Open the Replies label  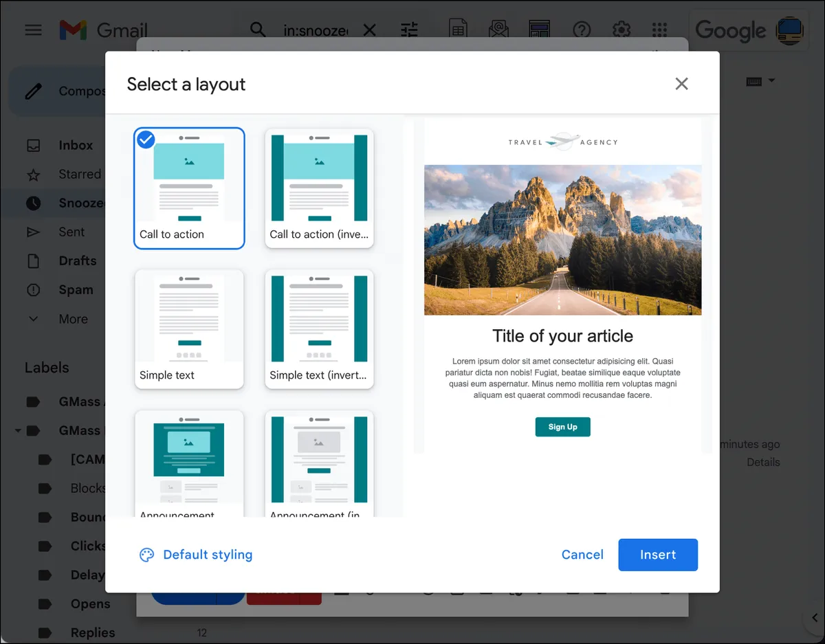click(92, 633)
